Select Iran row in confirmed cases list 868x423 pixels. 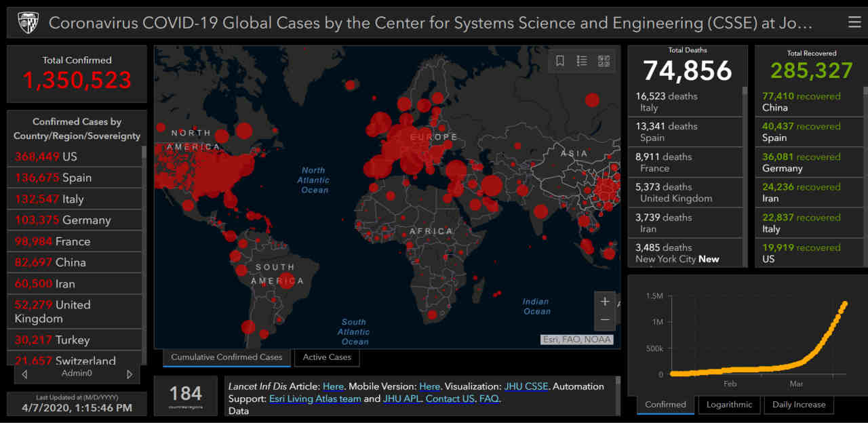click(75, 283)
